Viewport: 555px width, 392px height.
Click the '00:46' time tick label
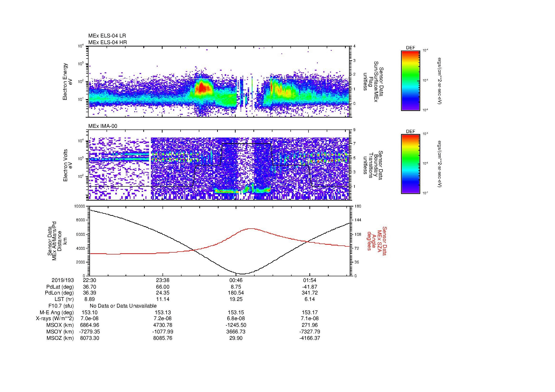point(236,280)
